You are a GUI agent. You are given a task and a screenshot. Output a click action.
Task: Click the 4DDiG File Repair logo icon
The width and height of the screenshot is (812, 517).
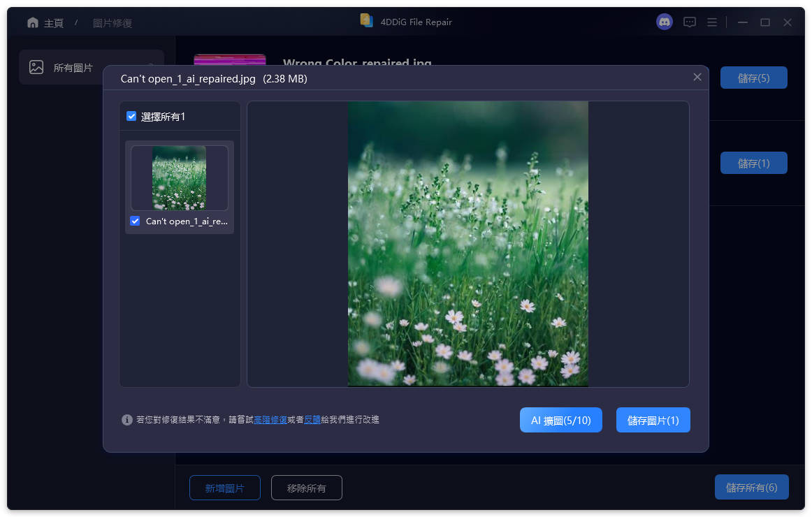pos(367,21)
